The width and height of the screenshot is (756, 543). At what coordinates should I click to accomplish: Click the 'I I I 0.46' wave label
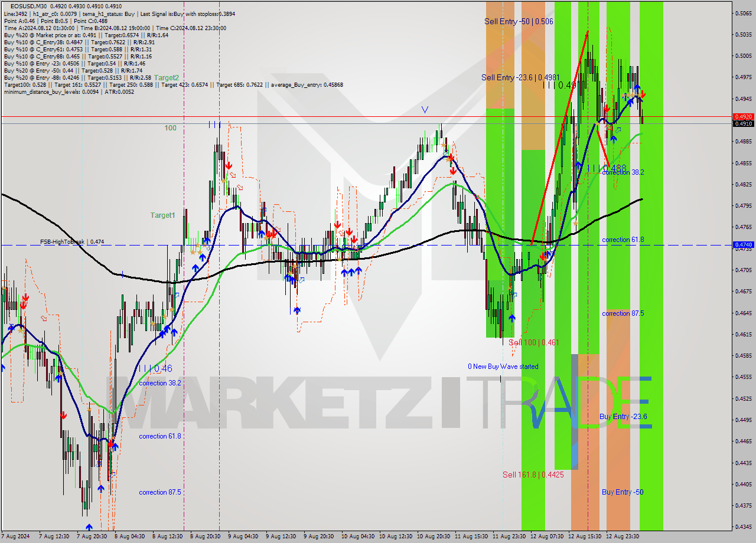coord(155,368)
